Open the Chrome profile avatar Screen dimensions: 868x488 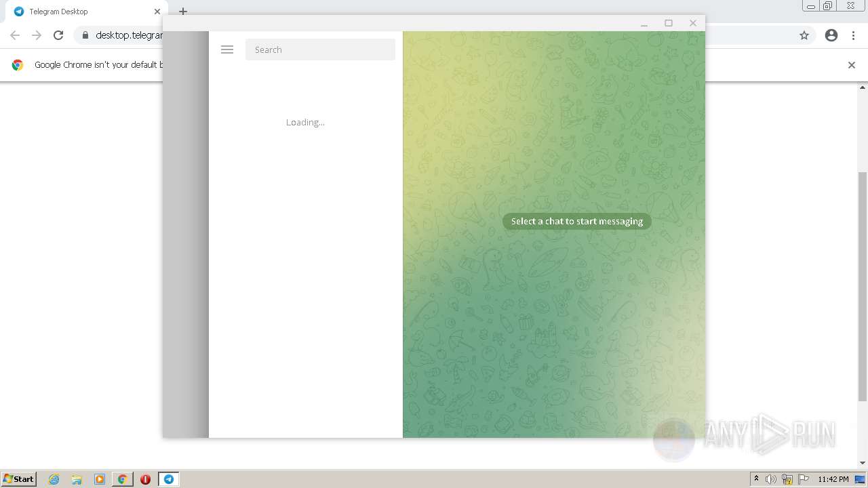click(x=831, y=35)
